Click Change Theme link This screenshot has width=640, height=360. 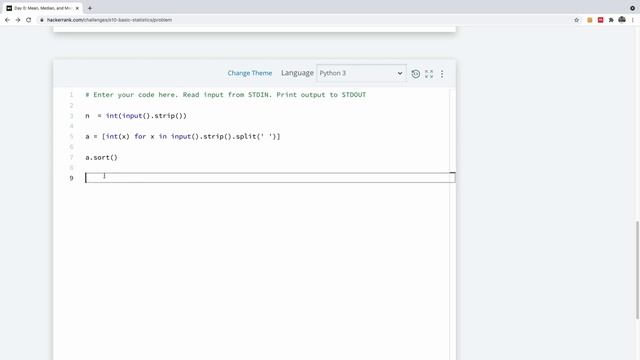[x=250, y=73]
